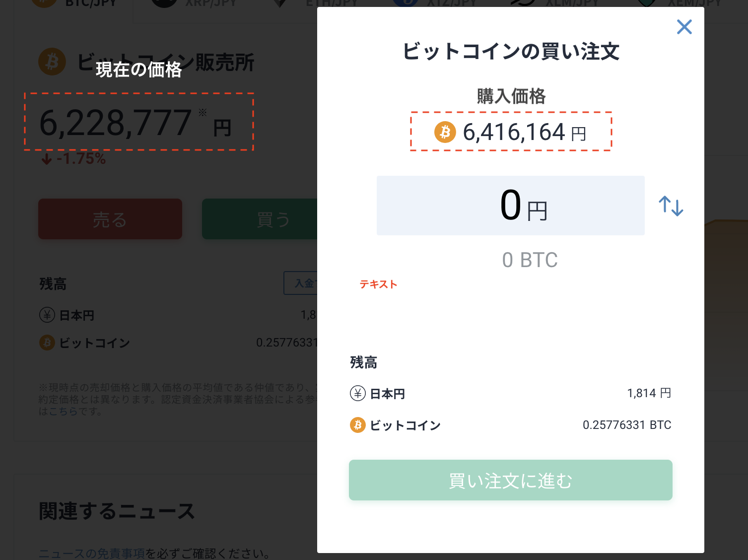Switch to the XRP/JPY tab

[194, 4]
